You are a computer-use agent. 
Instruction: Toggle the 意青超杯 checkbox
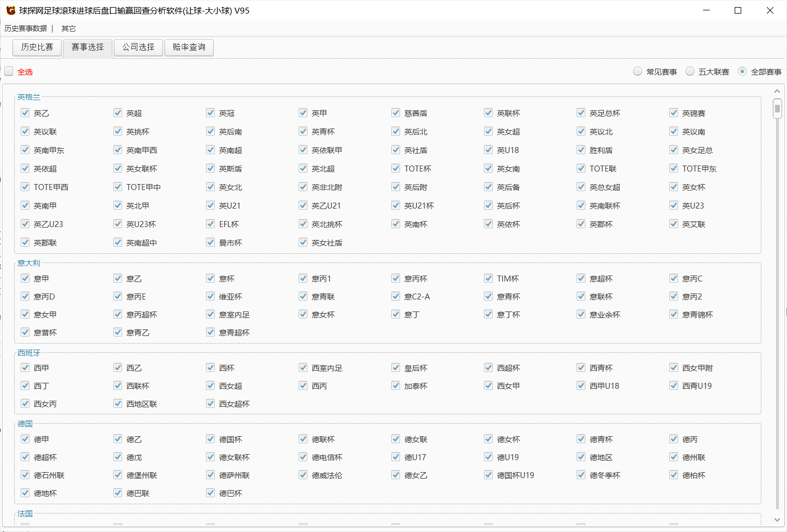point(210,332)
